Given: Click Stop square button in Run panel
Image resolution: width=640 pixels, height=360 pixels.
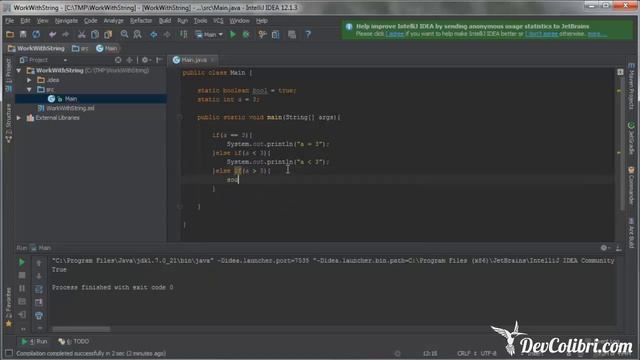Looking at the screenshot, I should (x=22, y=276).
